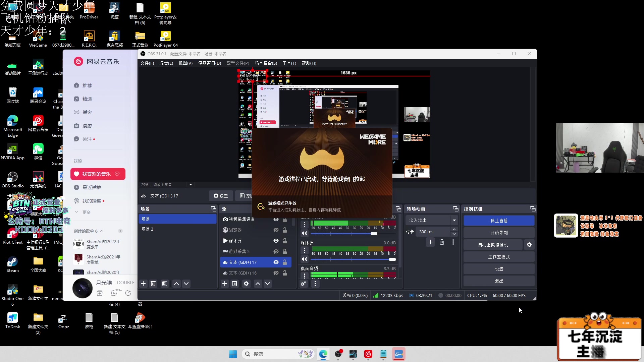Remove transition with trash icon
The height and width of the screenshot is (362, 644).
(x=442, y=242)
